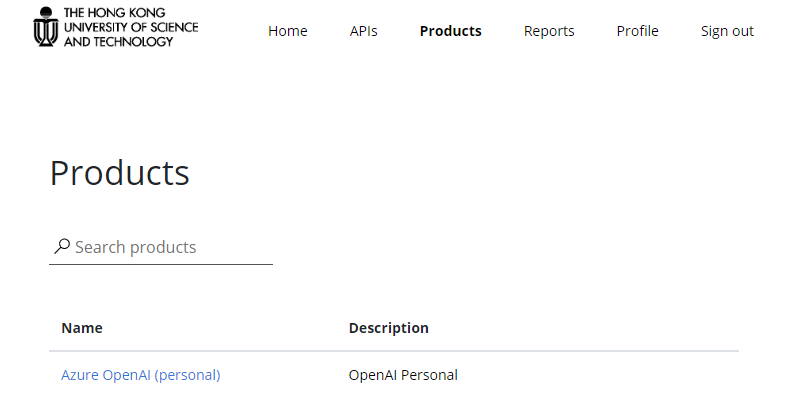The width and height of the screenshot is (790, 400).
Task: Click the Description column header
Action: click(x=388, y=328)
